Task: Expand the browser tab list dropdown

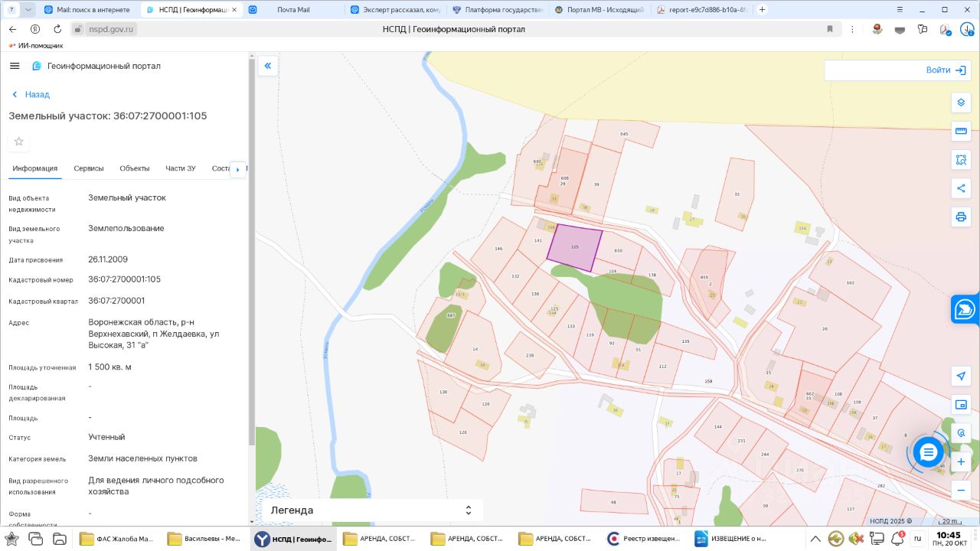Action: (x=28, y=10)
